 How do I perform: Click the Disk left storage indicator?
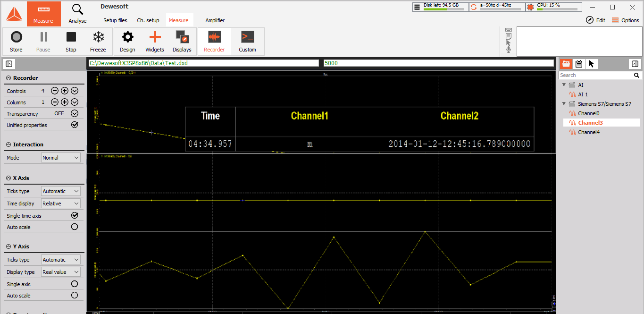point(440,7)
